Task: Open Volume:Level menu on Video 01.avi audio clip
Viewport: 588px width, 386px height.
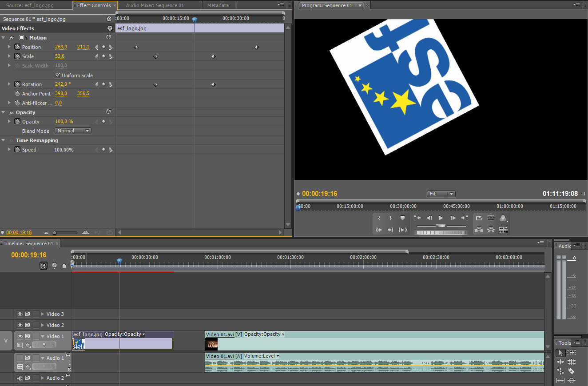Action: pyautogui.click(x=262, y=356)
